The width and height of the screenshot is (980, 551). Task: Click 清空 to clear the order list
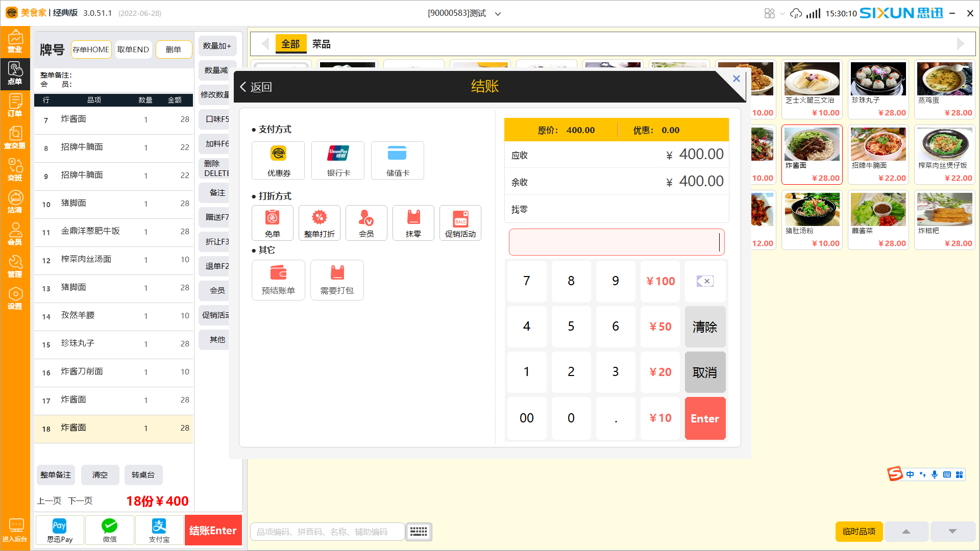coord(100,474)
